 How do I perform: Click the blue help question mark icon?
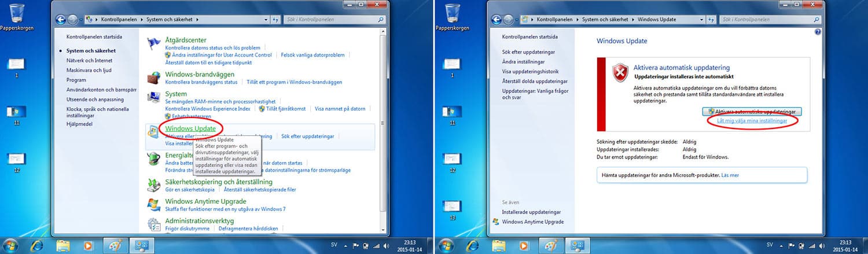tap(818, 32)
